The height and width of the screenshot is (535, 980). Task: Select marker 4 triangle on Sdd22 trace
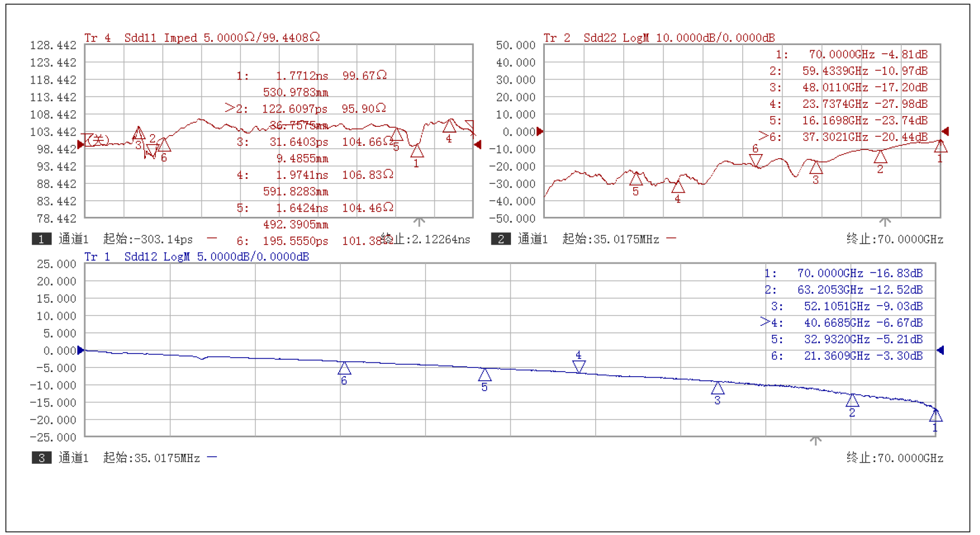pos(678,187)
